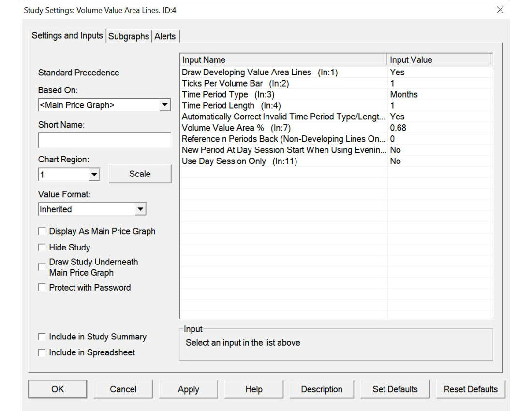Screen dimensions: 532x411
Task: Tick the Hide Study checkbox
Action: (x=42, y=248)
